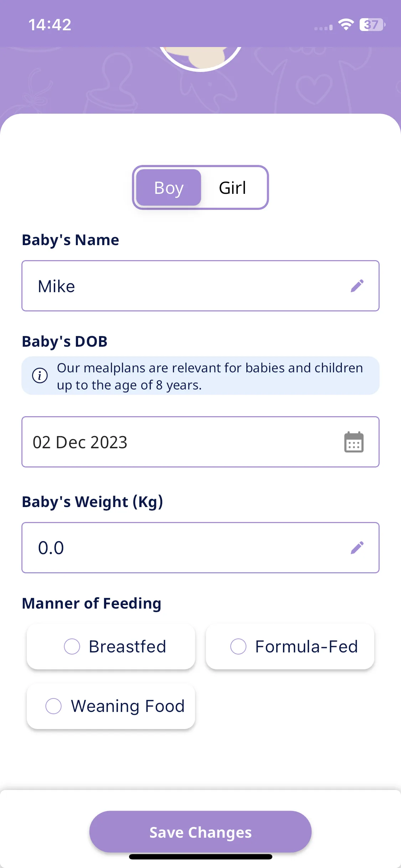Tap the pencil icon in Baby's Weight field
Screen dimensions: 401x868
[x=357, y=548]
